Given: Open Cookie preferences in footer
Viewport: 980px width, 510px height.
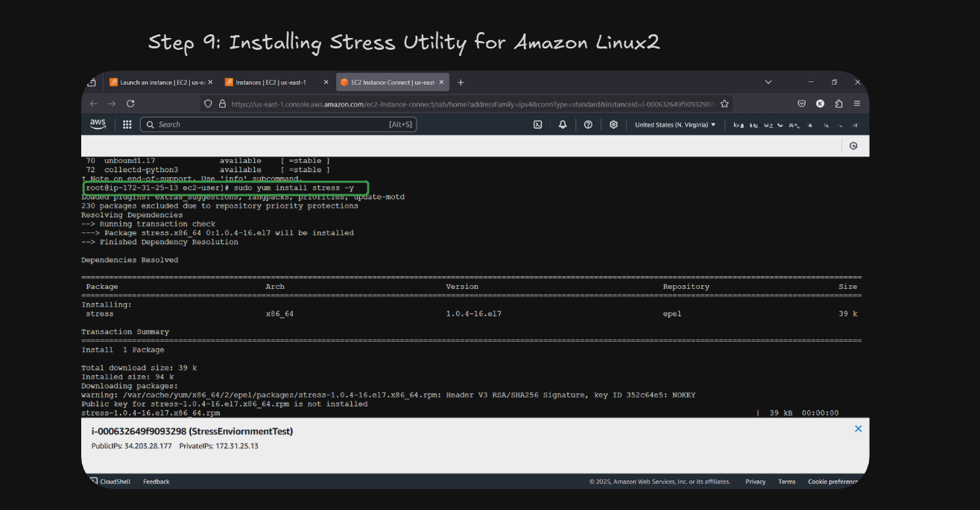Looking at the screenshot, I should tap(833, 482).
